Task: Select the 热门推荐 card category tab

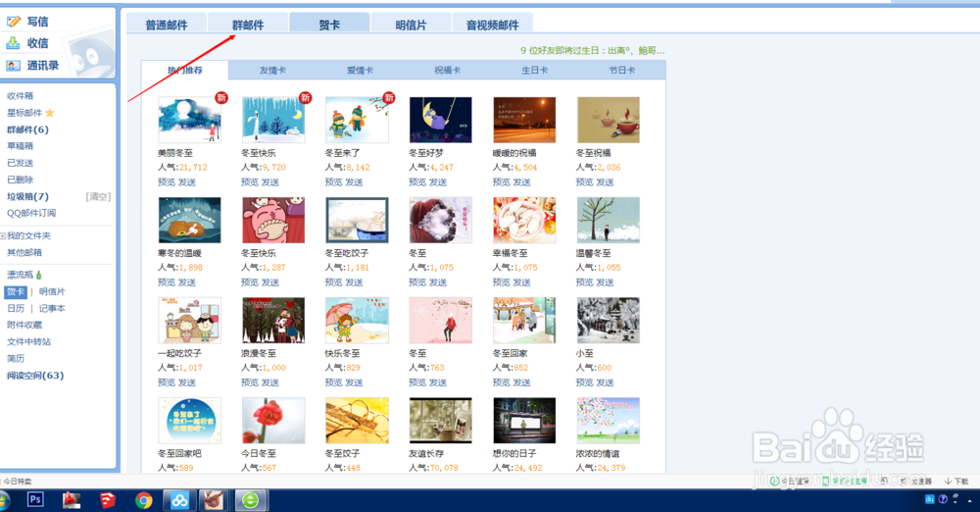Action: click(x=185, y=70)
